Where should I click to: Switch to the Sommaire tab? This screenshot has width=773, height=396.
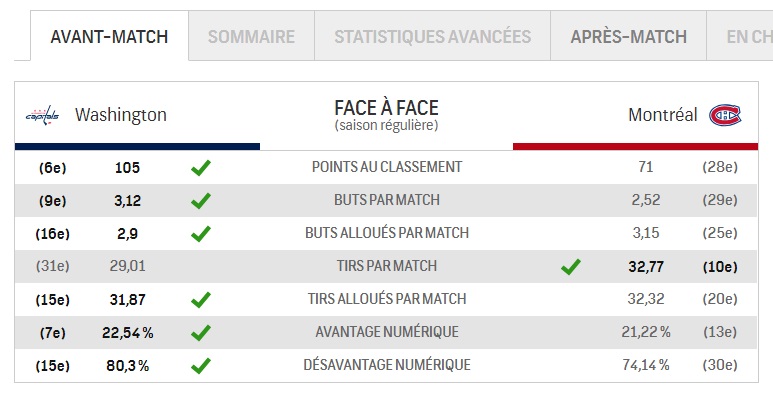coord(251,36)
